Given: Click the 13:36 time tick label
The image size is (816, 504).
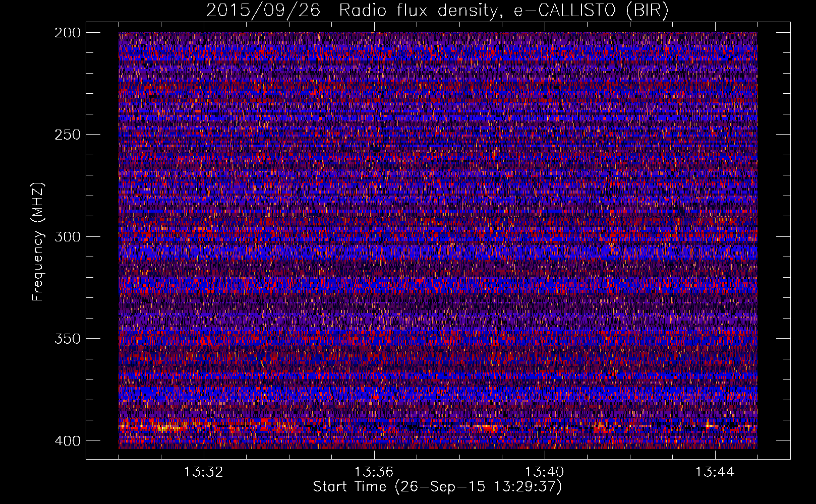Looking at the screenshot, I should point(374,472).
